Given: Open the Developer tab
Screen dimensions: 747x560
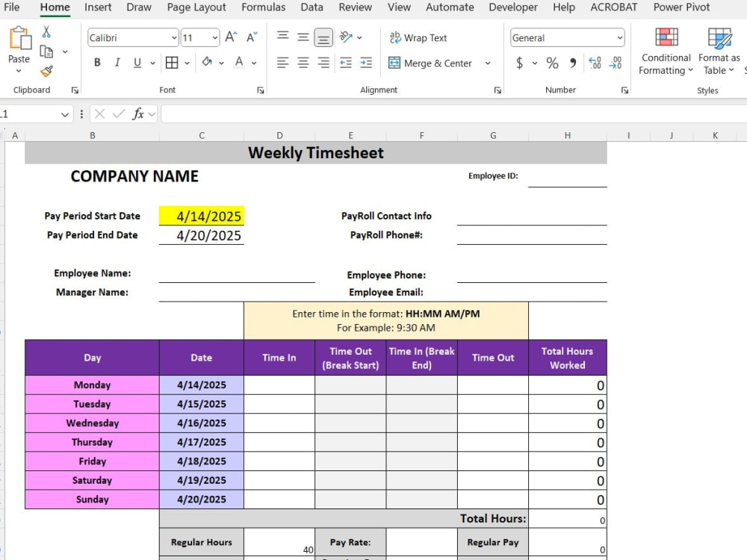Looking at the screenshot, I should (513, 7).
